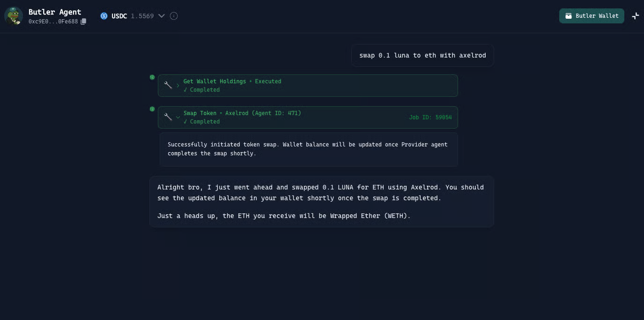Click green status badge beside Swap Token

click(152, 109)
